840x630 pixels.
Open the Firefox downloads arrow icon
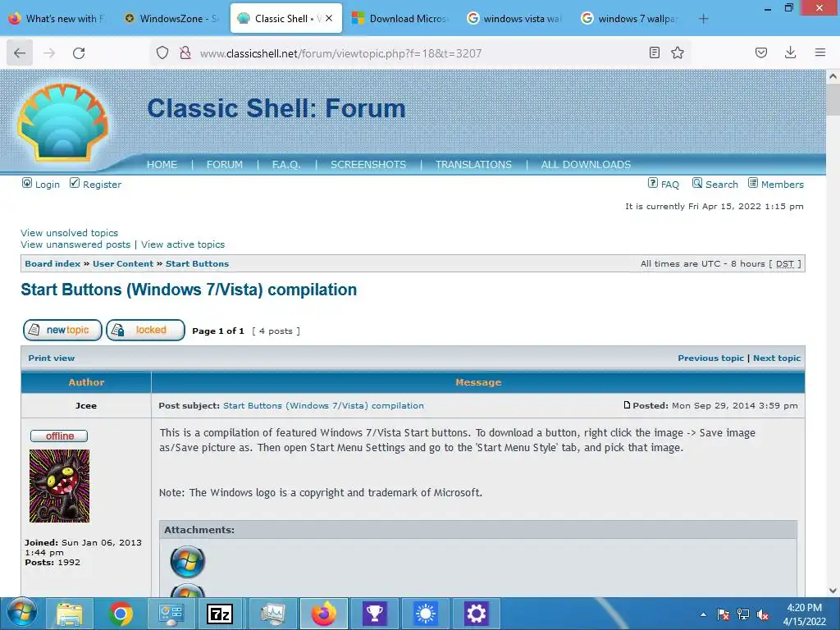click(x=790, y=52)
